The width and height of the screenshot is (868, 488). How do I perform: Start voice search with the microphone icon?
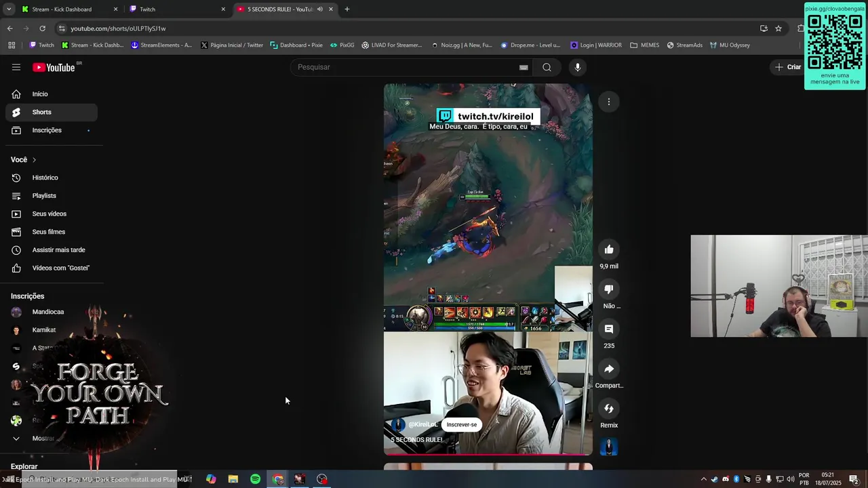tap(577, 67)
